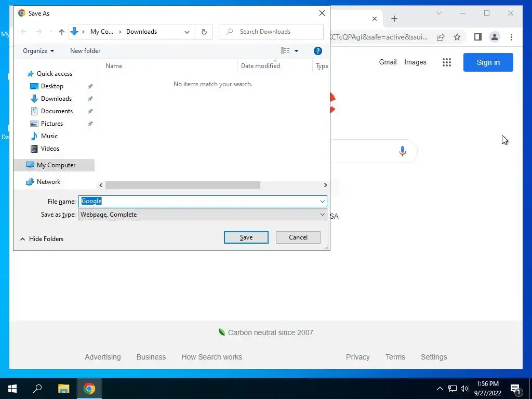This screenshot has height=399, width=532.
Task: Open Windows Start menu
Action: [x=12, y=389]
